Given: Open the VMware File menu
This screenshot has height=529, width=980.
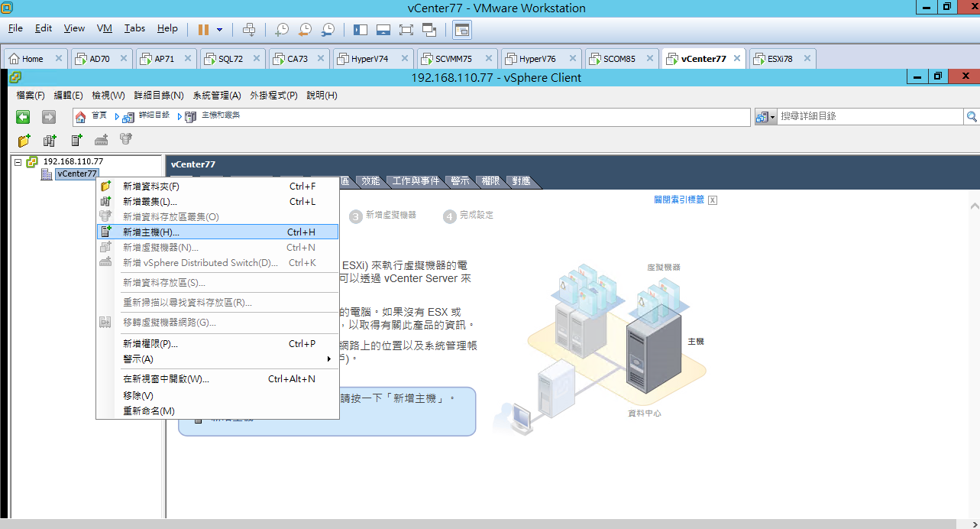Looking at the screenshot, I should tap(15, 28).
